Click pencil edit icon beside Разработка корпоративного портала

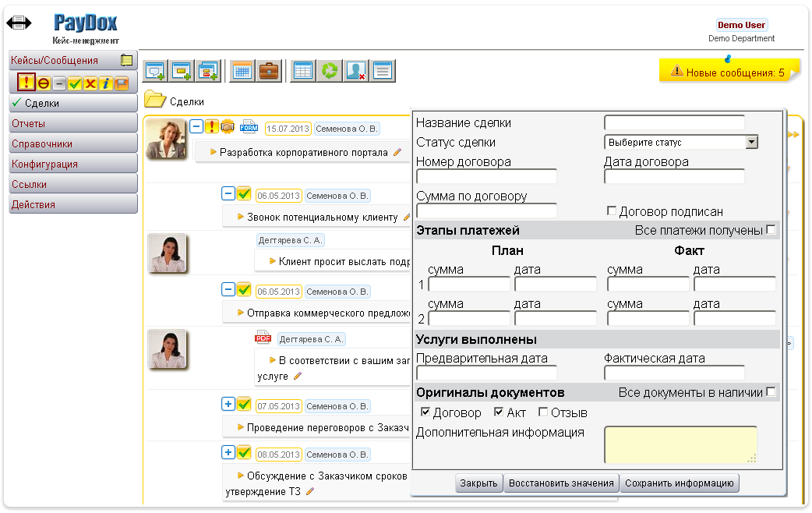[x=397, y=152]
